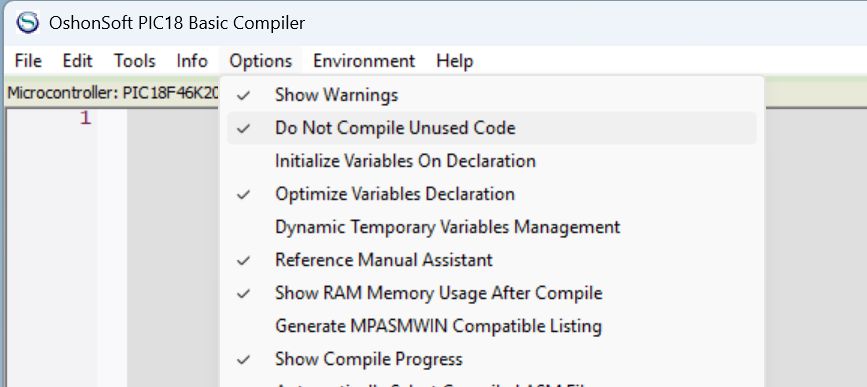Turn off Show Compile Progress
Viewport: 867px width, 387px height.
click(492, 359)
